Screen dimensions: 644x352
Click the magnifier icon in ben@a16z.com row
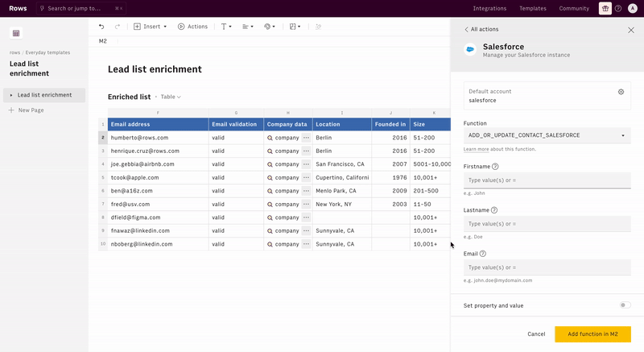click(x=270, y=191)
